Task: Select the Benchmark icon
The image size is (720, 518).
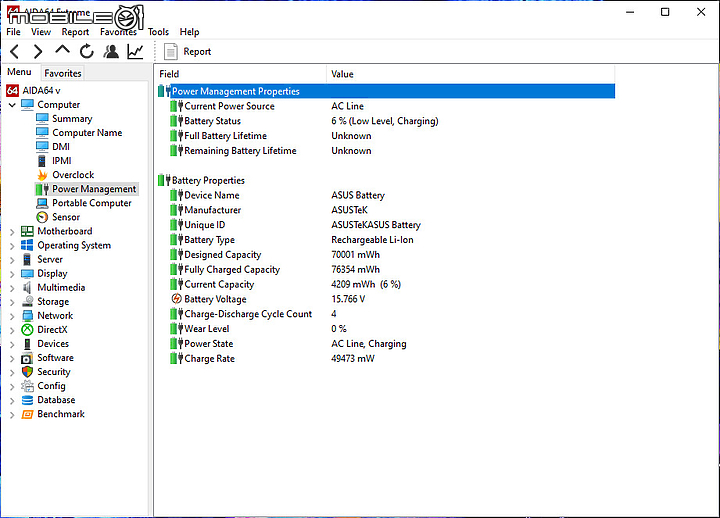Action: pyautogui.click(x=28, y=414)
